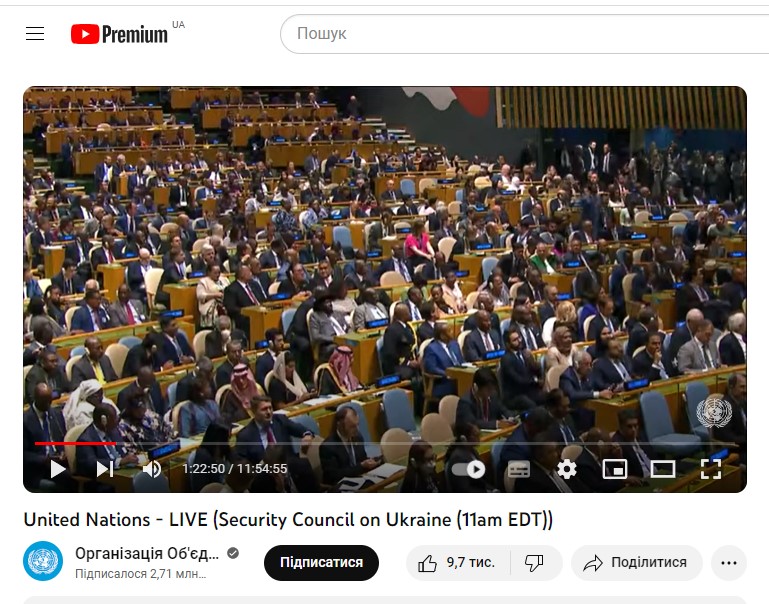Screen dimensions: 769x604
Task: Mute the video volume
Action: click(x=152, y=469)
